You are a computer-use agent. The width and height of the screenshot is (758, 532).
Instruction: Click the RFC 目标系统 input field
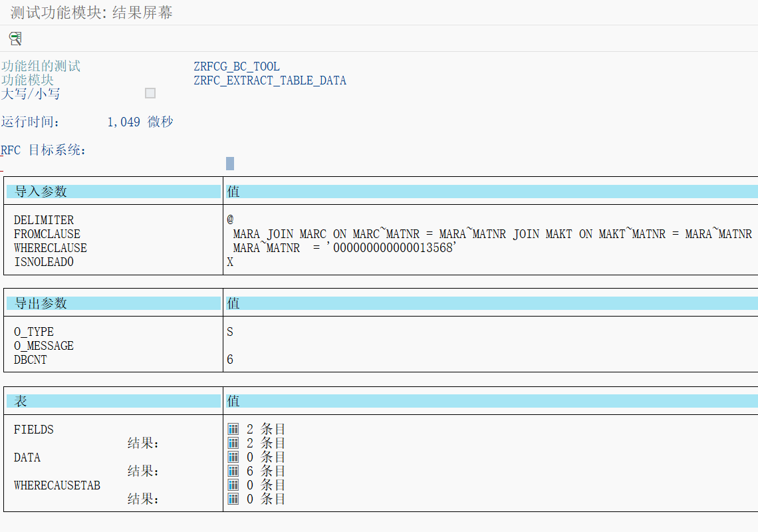tap(229, 162)
